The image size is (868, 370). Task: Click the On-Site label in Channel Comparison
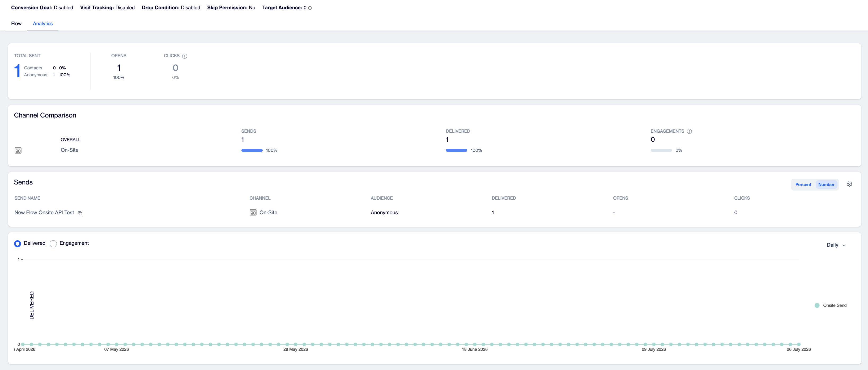[69, 150]
